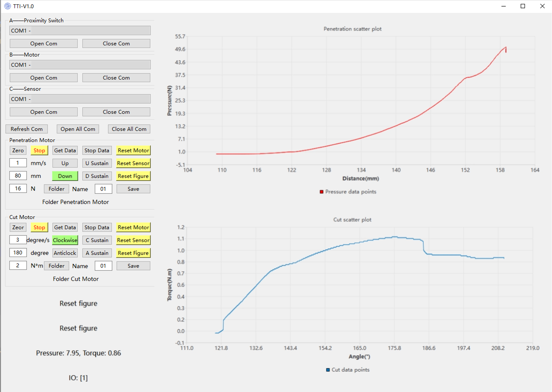Click the degree/s speed input field
Image resolution: width=552 pixels, height=392 pixels.
(18, 240)
